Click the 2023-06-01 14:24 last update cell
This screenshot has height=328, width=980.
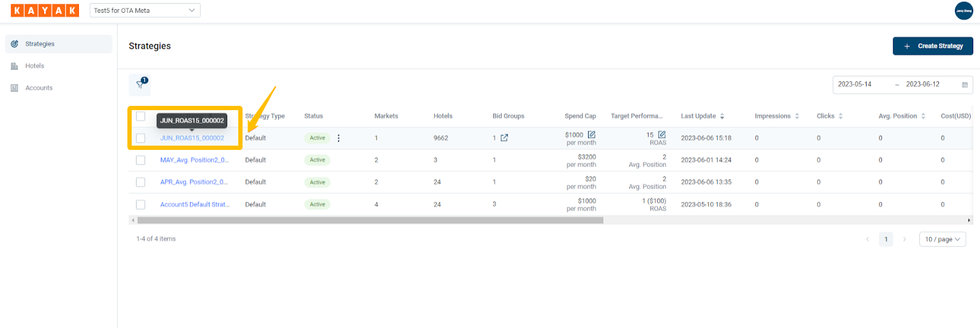706,160
